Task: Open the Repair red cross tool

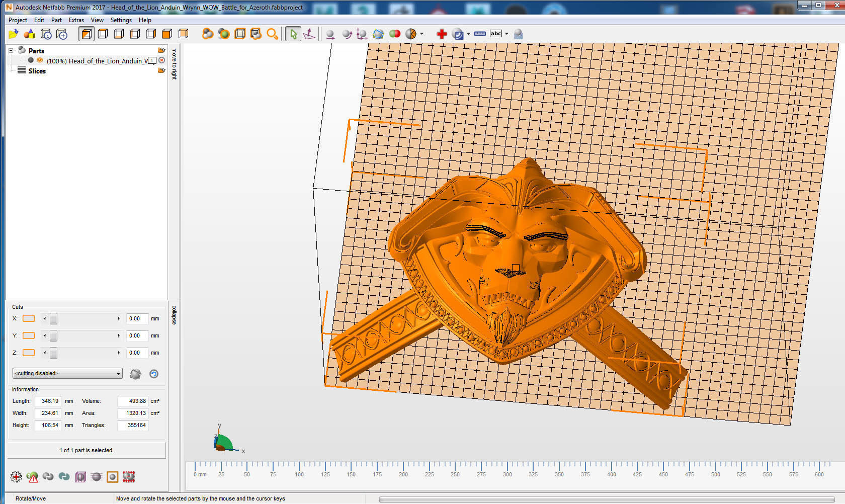Action: click(442, 34)
